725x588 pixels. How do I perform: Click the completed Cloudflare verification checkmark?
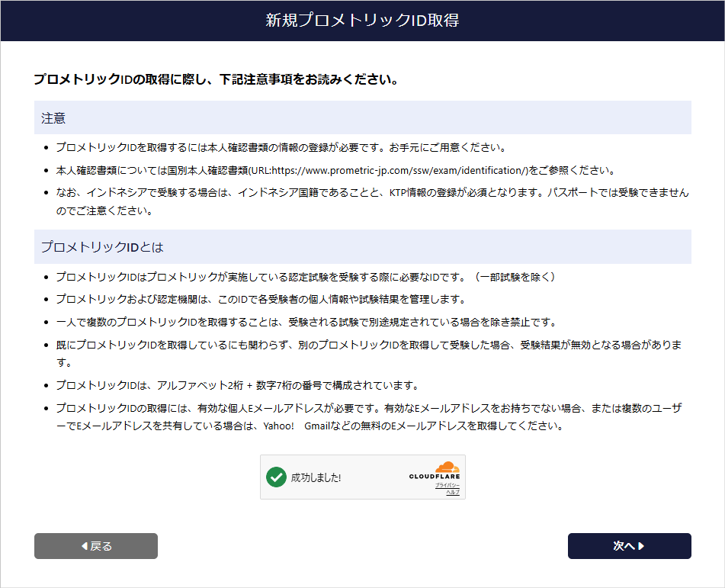coord(277,476)
